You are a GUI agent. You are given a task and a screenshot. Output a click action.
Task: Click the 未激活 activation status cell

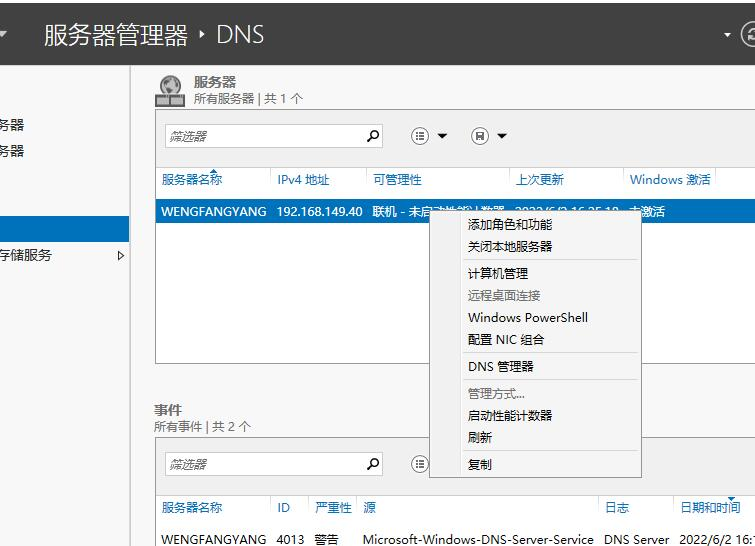pyautogui.click(x=647, y=211)
